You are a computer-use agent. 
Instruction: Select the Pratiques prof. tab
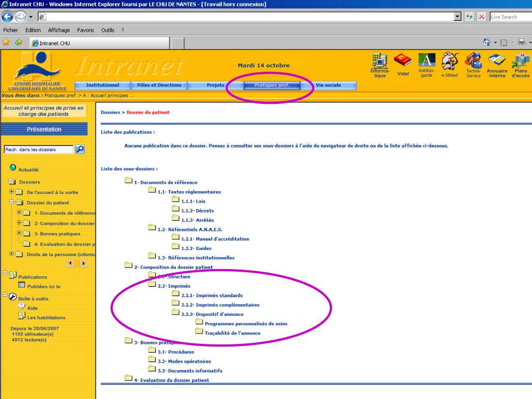coord(272,85)
